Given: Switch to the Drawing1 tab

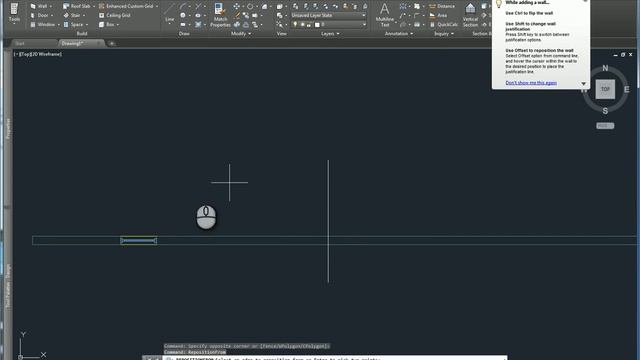Looking at the screenshot, I should (81, 43).
